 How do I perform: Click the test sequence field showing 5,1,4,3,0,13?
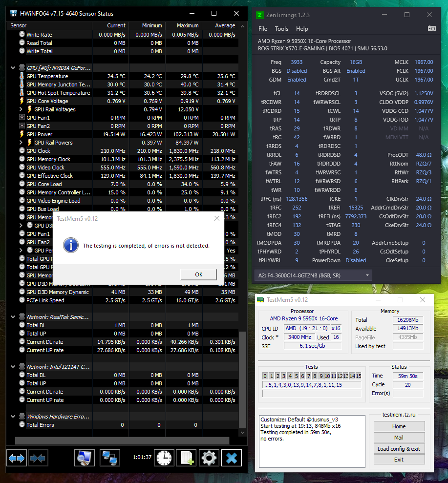(312, 385)
